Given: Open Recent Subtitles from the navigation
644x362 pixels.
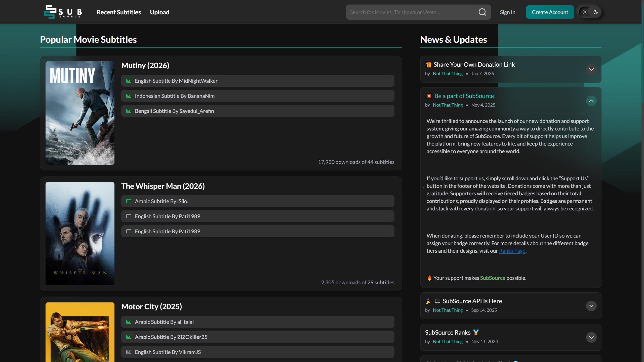Looking at the screenshot, I should tap(119, 12).
